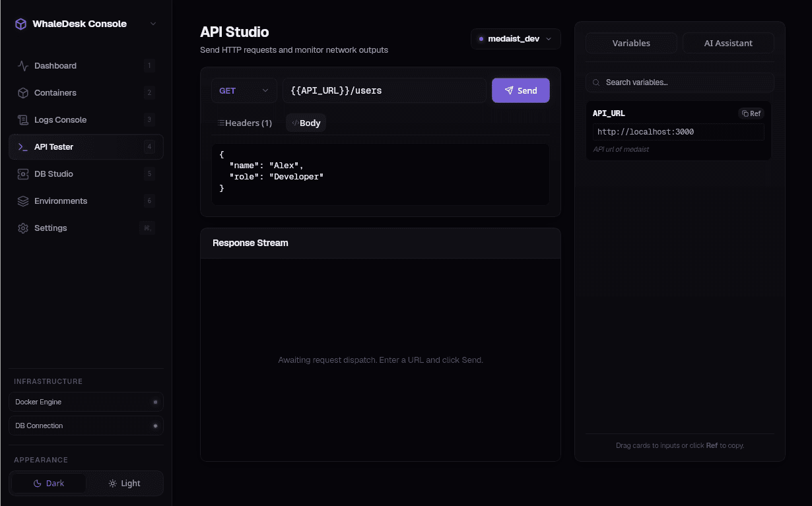Open the AI Assistant tab
Image resolution: width=812 pixels, height=506 pixels.
tap(728, 43)
